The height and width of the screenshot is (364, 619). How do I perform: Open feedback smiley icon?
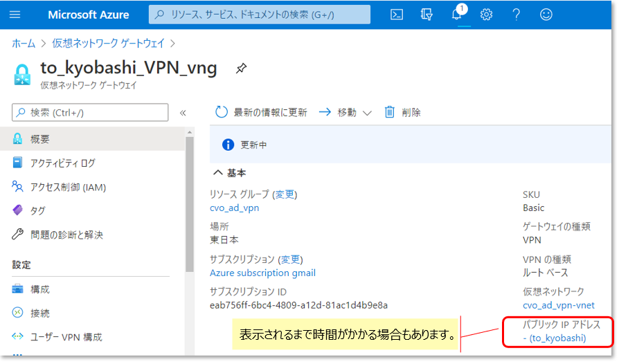pyautogui.click(x=546, y=15)
